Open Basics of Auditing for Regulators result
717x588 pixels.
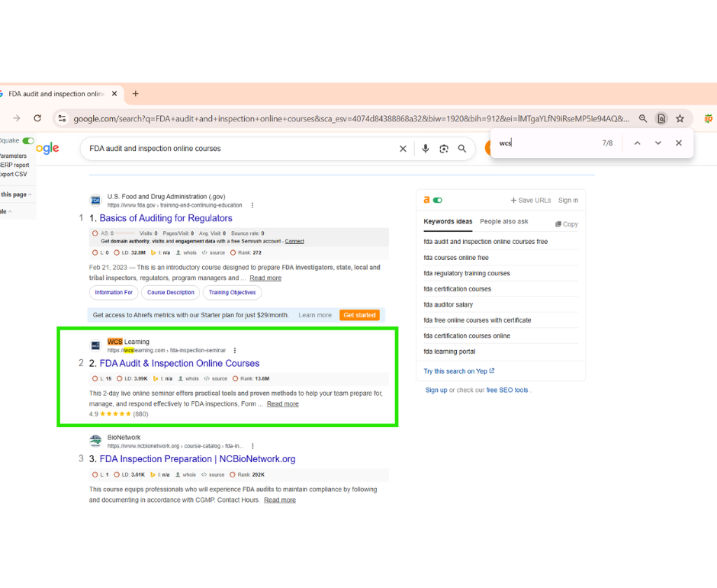166,218
